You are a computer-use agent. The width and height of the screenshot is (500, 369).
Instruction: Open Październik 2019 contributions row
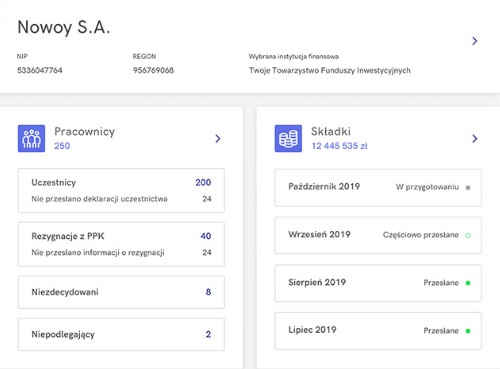click(378, 188)
